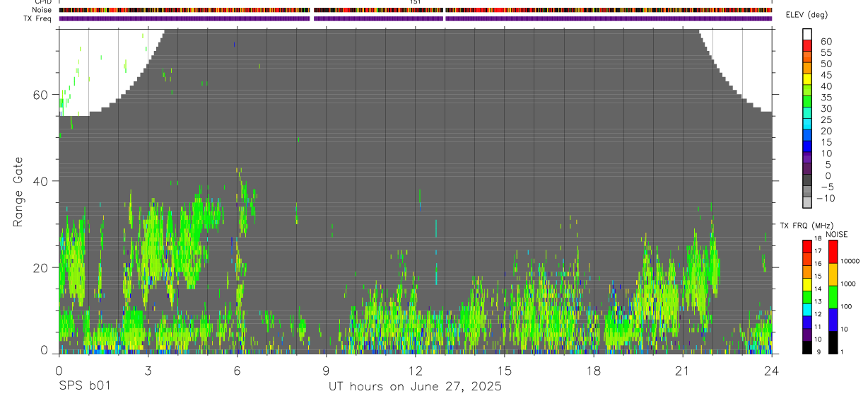Click the '−10' label on ELEV colorbar
868x401 pixels.
(x=826, y=198)
